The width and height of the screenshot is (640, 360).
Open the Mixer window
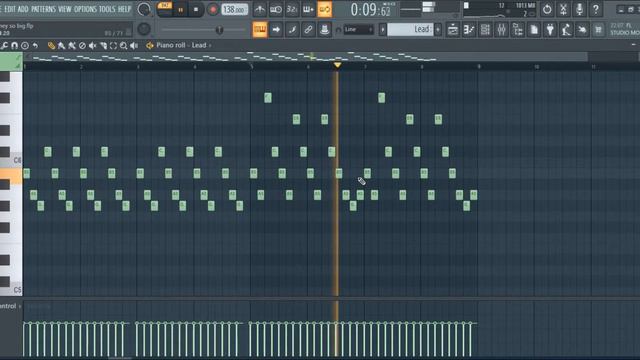[x=501, y=29]
